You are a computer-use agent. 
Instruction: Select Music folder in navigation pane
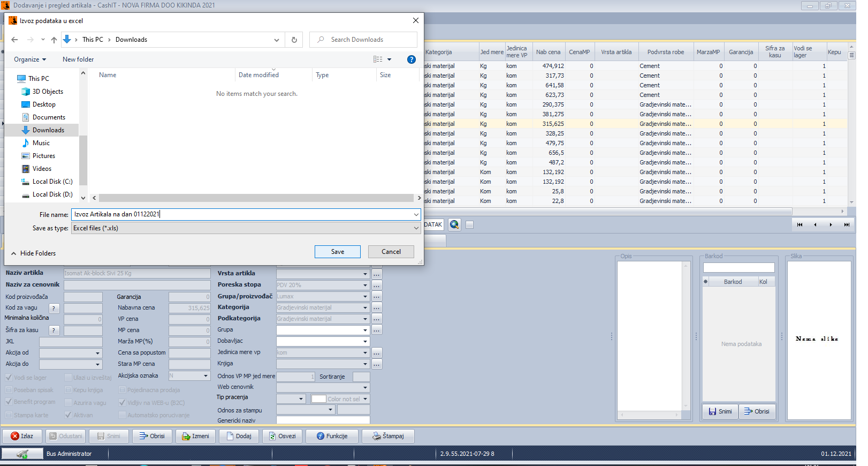coord(41,143)
